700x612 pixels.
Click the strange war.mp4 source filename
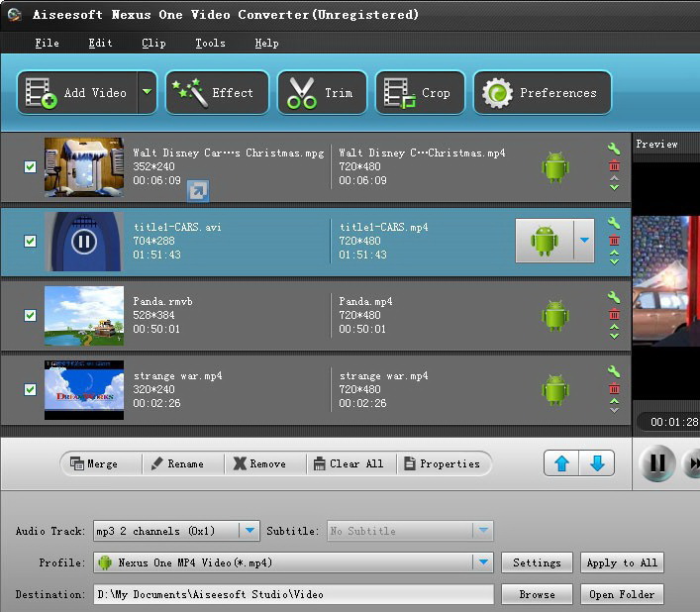177,376
